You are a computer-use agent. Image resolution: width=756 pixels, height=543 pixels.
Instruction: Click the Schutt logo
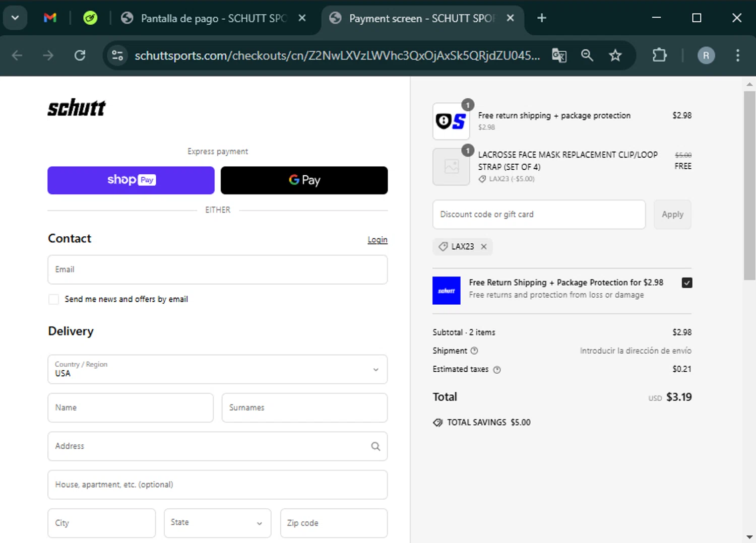[x=77, y=107]
